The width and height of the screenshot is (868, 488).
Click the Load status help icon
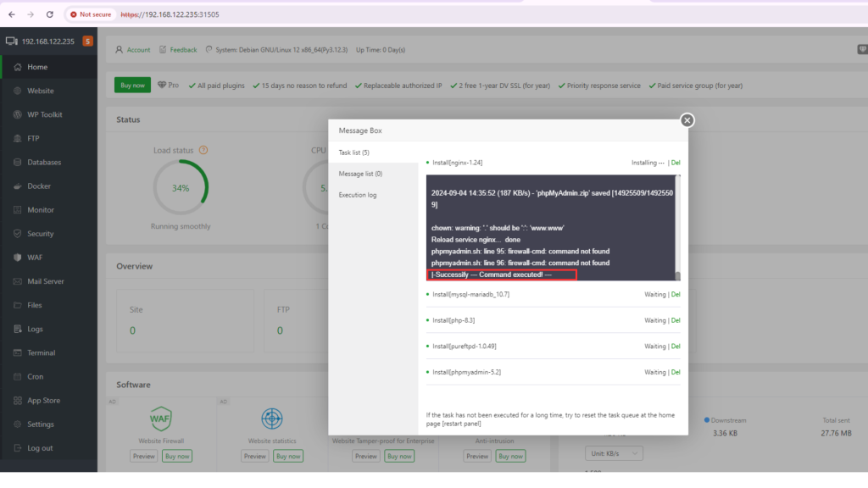click(203, 150)
